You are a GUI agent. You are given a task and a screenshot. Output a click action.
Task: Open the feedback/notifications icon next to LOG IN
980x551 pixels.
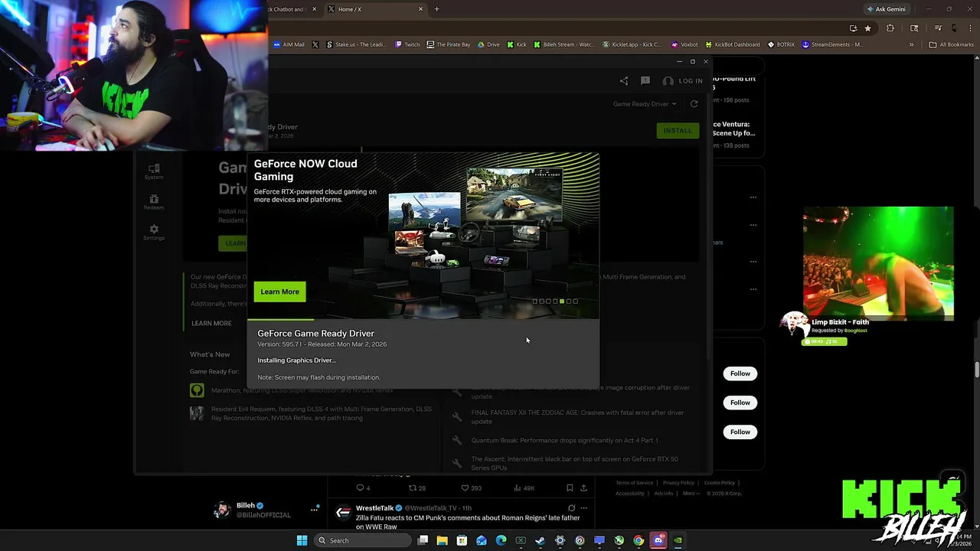645,81
